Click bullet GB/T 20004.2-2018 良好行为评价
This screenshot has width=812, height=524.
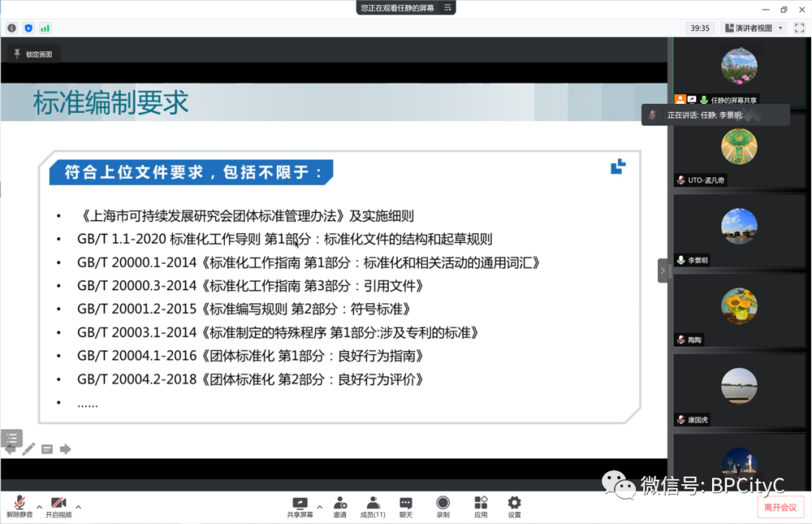[x=250, y=380]
